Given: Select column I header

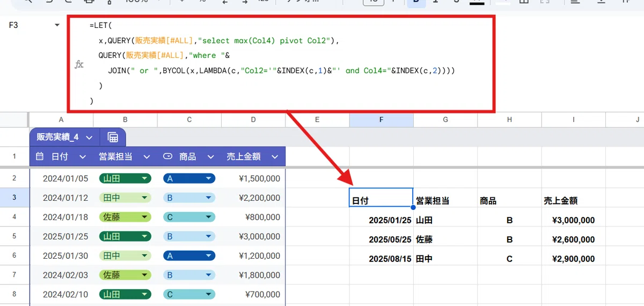Looking at the screenshot, I should (x=573, y=120).
